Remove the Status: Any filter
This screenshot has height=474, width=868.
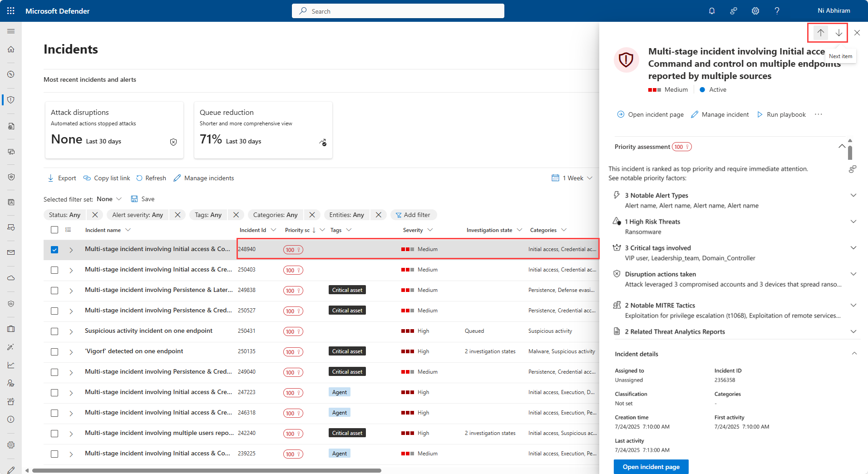coord(94,215)
